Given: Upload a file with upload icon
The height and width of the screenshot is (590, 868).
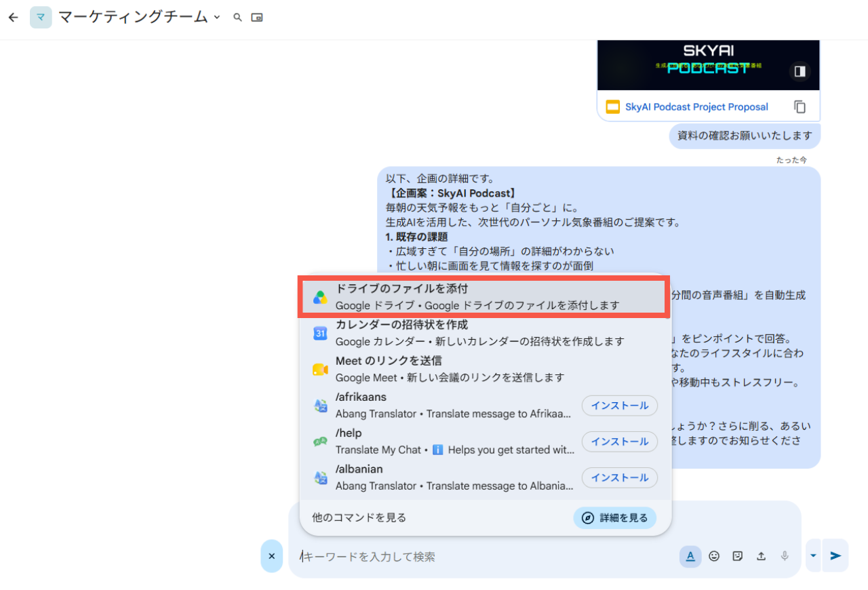Looking at the screenshot, I should (x=762, y=556).
